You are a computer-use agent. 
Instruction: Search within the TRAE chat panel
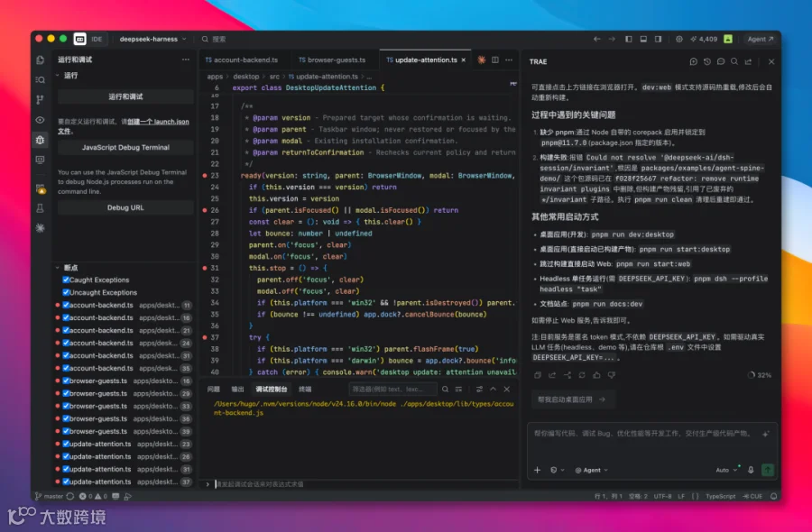734,61
